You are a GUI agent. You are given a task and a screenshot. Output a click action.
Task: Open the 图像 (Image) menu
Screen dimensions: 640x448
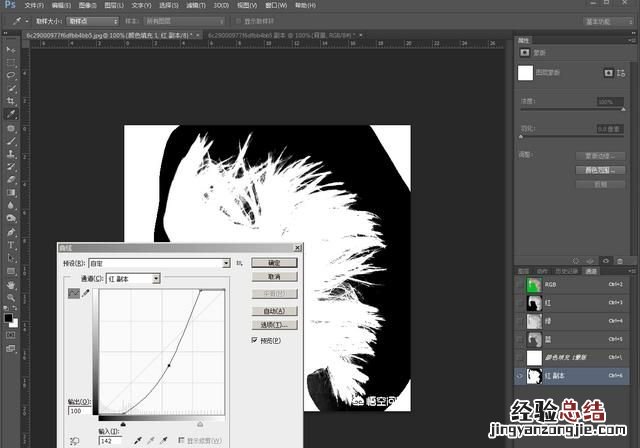tap(89, 5)
